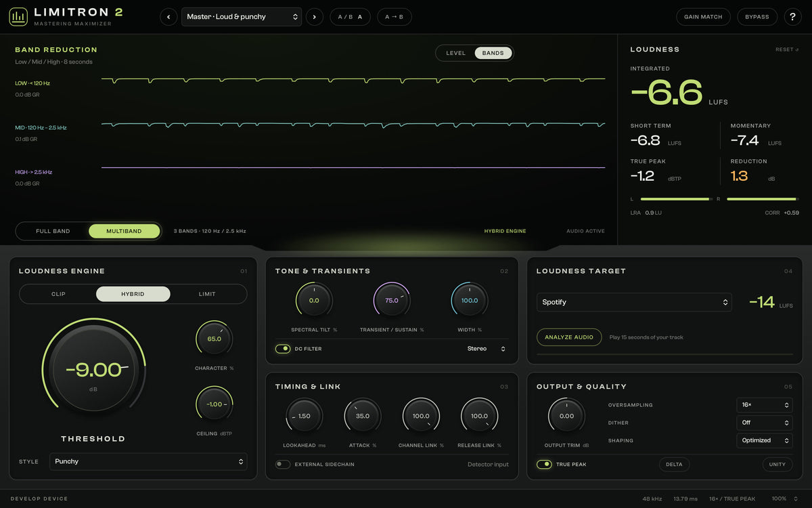Click the CORR +0.59 correlation readout
The height and width of the screenshot is (508, 812).
pyautogui.click(x=782, y=213)
